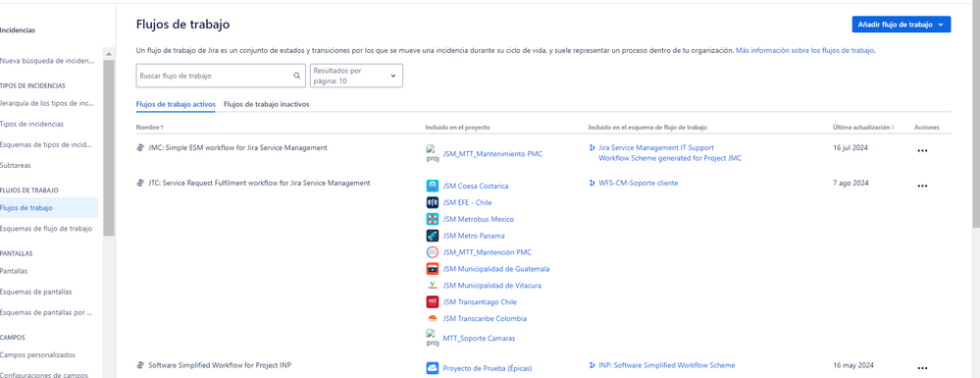Open Resultados por página dropdown
This screenshot has height=378, width=980.
point(356,76)
